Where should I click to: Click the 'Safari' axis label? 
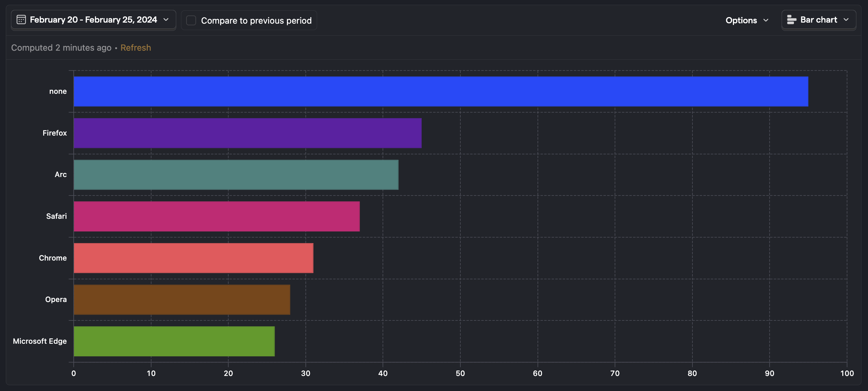[56, 216]
